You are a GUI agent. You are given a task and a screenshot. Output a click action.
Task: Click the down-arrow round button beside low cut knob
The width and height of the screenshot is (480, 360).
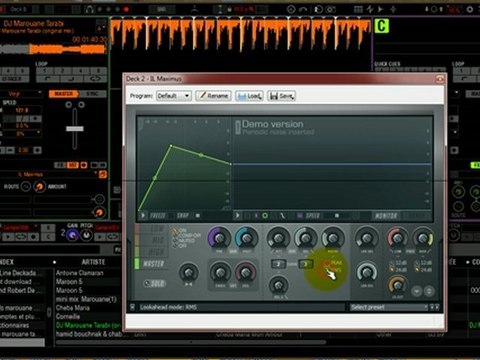coord(417,291)
